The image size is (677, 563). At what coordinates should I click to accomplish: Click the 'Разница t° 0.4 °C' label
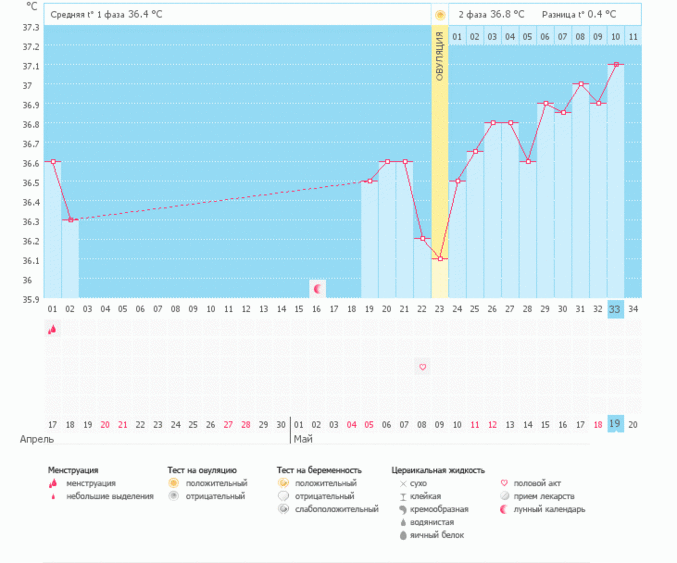click(578, 15)
